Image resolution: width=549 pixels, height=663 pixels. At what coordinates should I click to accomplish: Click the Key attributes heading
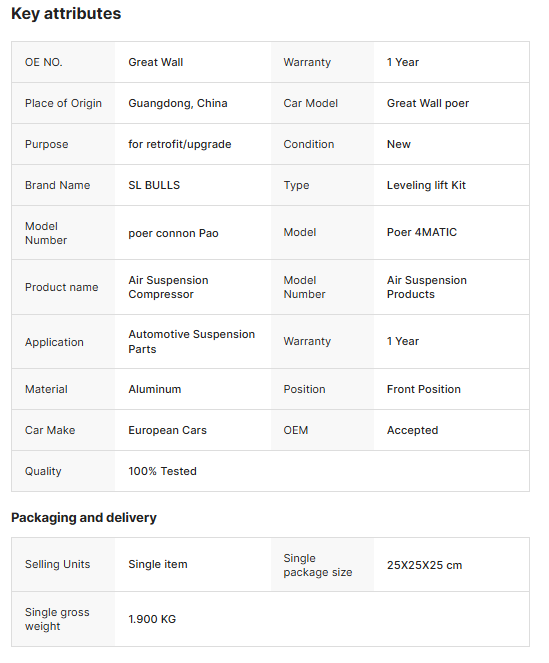(66, 14)
